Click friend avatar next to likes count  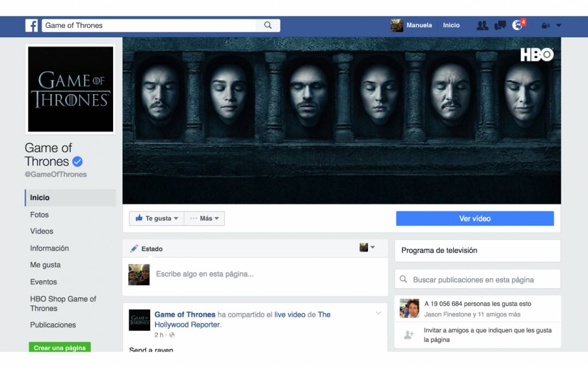[409, 308]
